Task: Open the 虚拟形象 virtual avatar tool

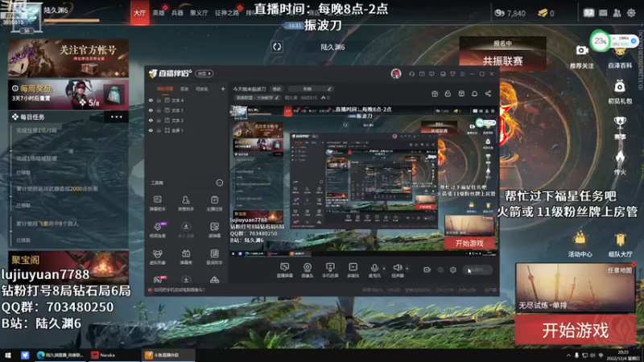Action: [157, 257]
